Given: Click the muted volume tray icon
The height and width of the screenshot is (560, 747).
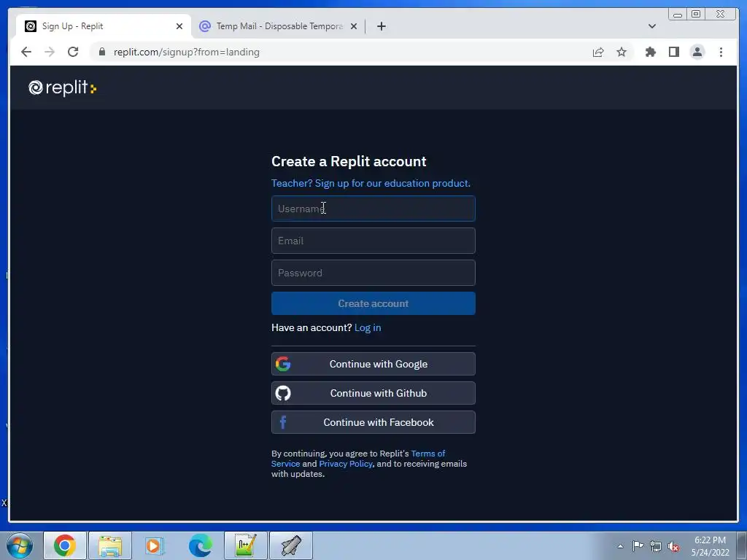Looking at the screenshot, I should click(673, 546).
